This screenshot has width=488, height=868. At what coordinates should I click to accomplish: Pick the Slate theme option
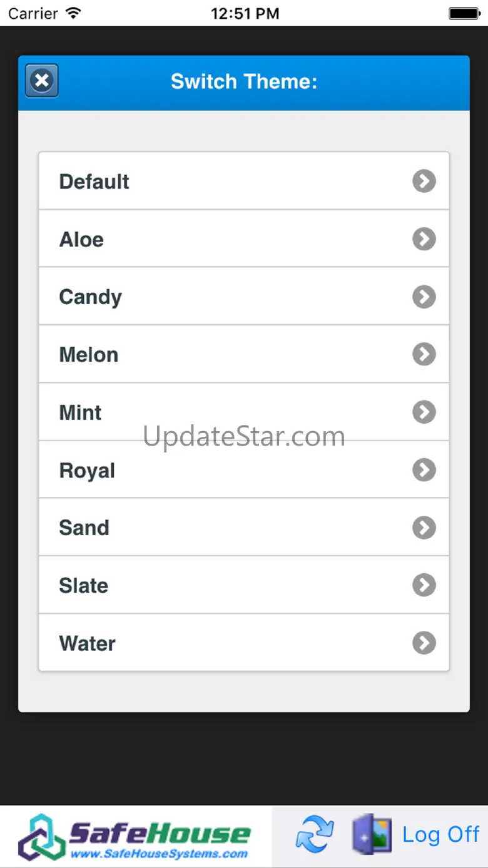(x=84, y=586)
